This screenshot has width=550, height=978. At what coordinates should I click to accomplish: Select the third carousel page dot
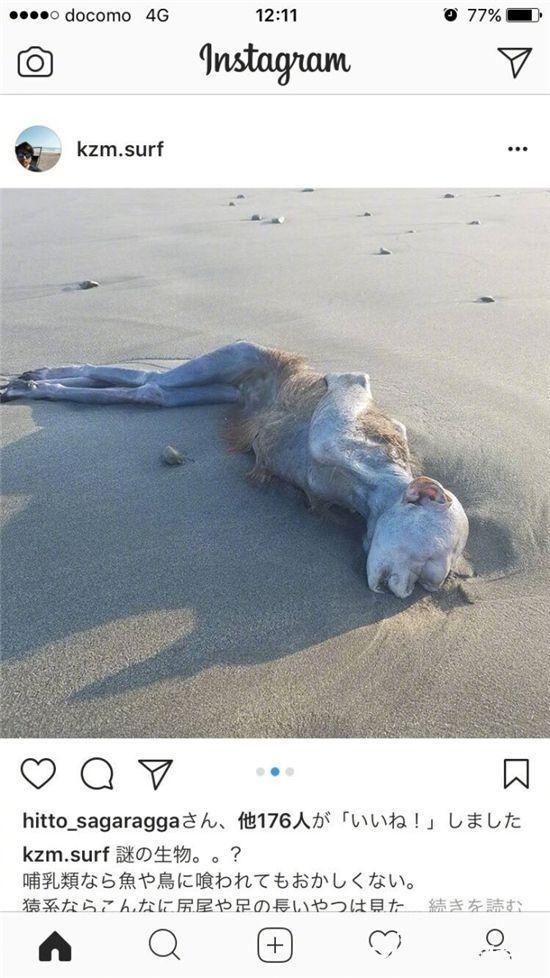[290, 772]
